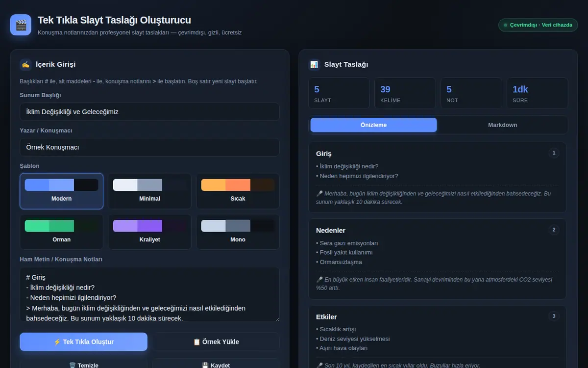
Task: Click the chart icon beside Slayt Taslağı
Action: [x=314, y=64]
